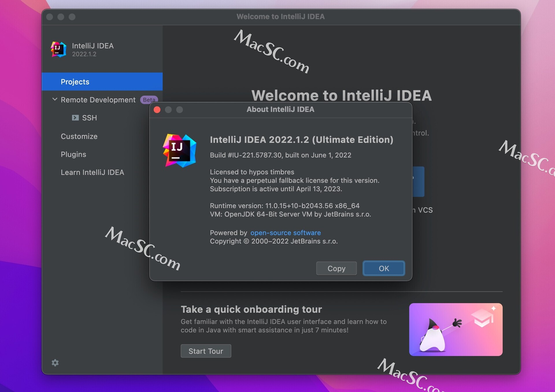Click the Start Tour button

[206, 351]
